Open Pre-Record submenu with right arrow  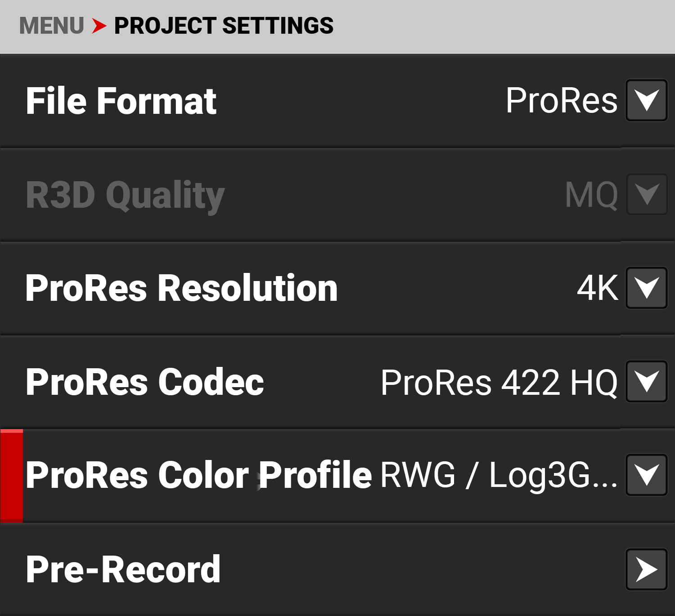tap(646, 569)
